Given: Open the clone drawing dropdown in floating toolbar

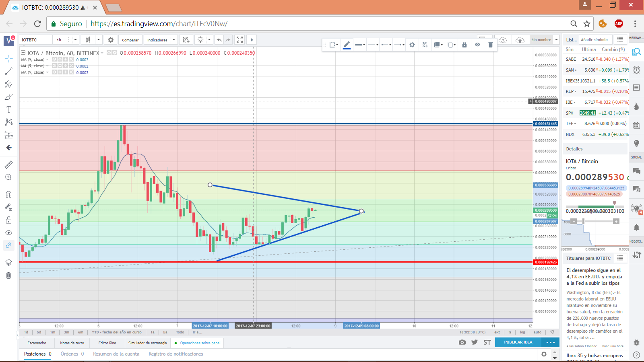Looking at the screenshot, I should point(452,45).
